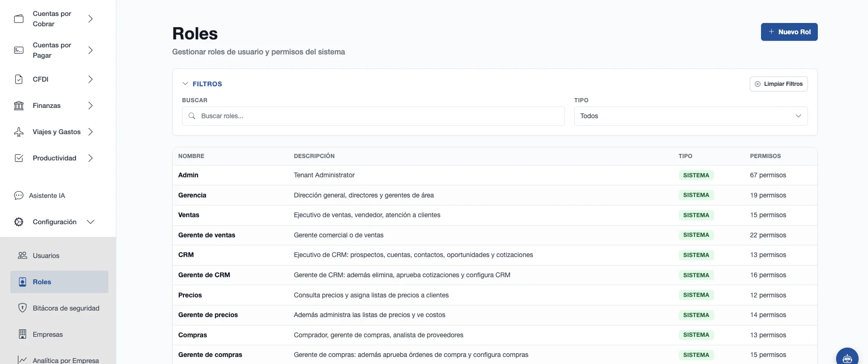Open the Asistente IA chat icon
The height and width of the screenshot is (364, 868).
(x=19, y=196)
